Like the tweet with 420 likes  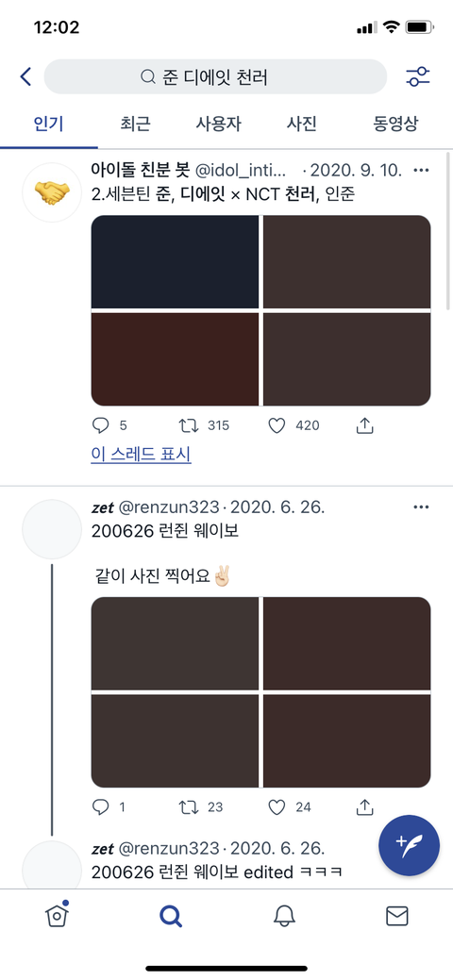(x=277, y=425)
